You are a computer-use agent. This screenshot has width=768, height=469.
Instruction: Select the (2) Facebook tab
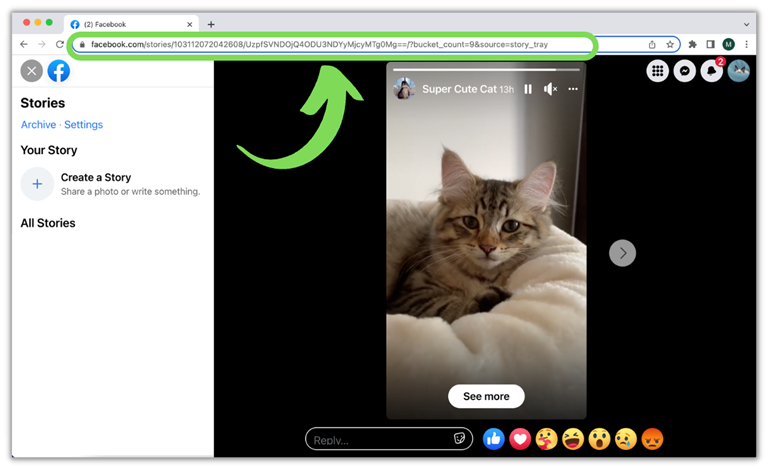131,24
